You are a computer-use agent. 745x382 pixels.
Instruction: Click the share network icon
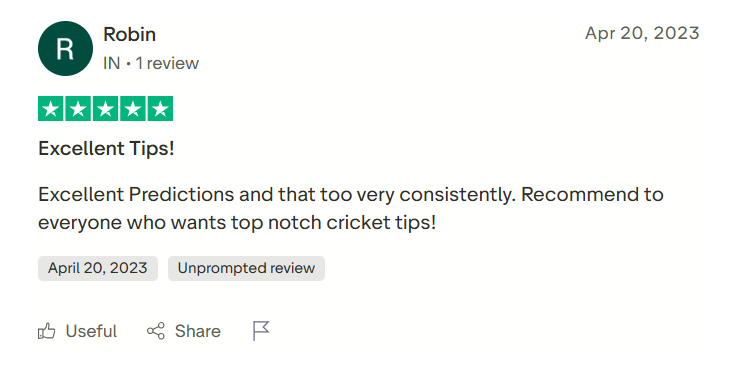point(155,331)
